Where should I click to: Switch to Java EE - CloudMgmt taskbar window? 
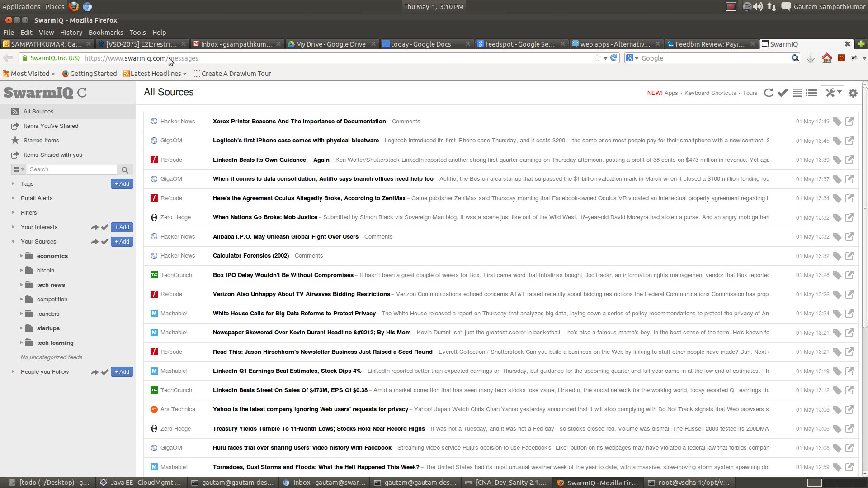(141, 483)
